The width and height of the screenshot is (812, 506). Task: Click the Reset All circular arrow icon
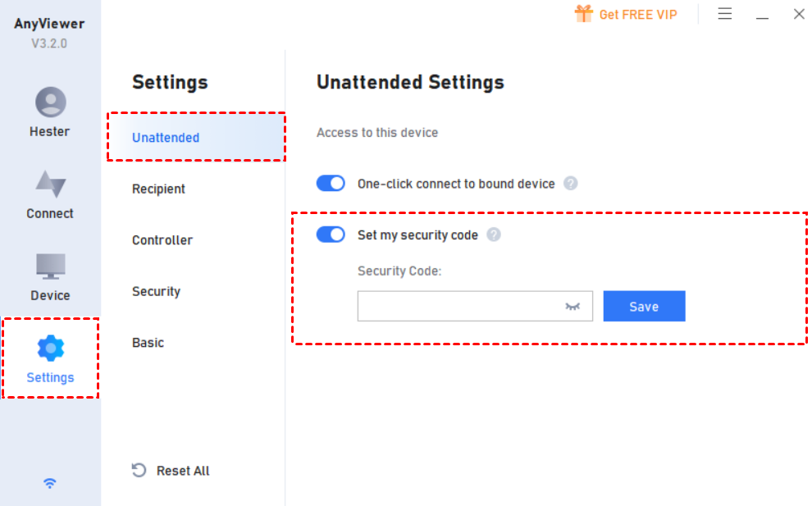(x=139, y=470)
